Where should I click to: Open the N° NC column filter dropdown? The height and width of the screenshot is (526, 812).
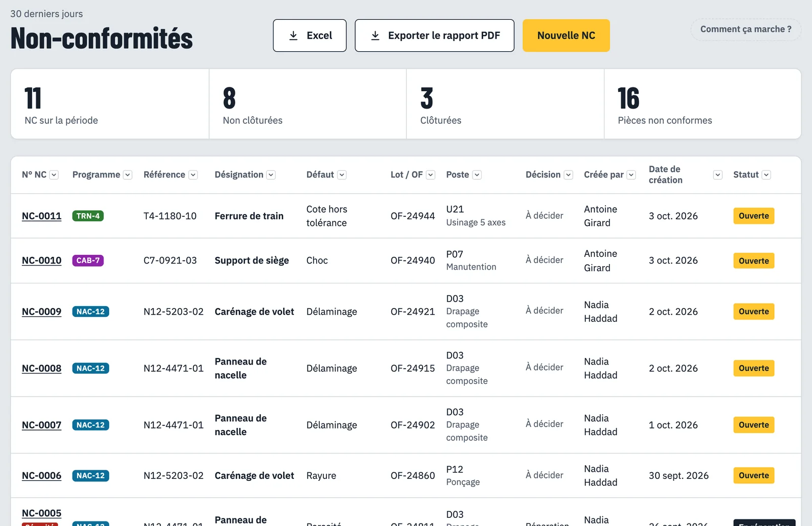pos(54,175)
